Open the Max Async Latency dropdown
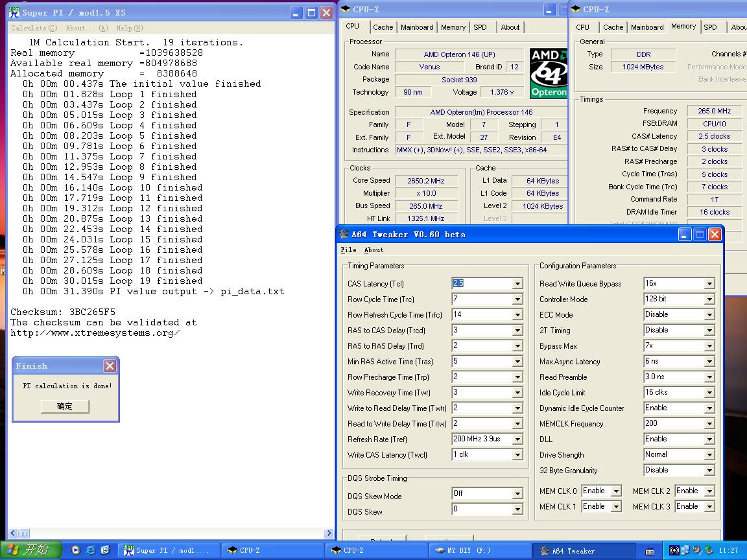Screen dimensions: 747x560 coord(709,362)
